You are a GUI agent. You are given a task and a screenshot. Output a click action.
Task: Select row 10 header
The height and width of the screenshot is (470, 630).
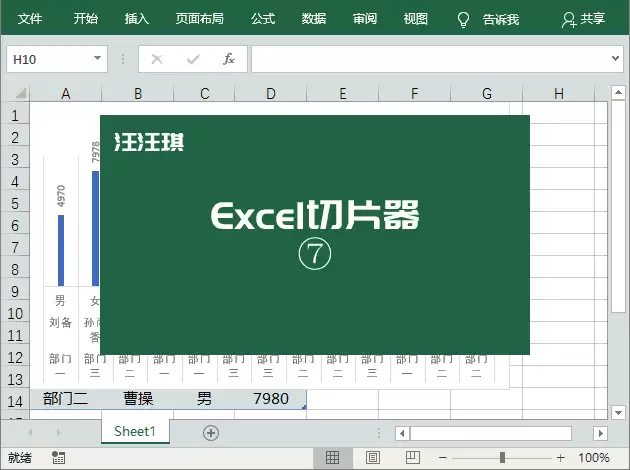[x=15, y=313]
